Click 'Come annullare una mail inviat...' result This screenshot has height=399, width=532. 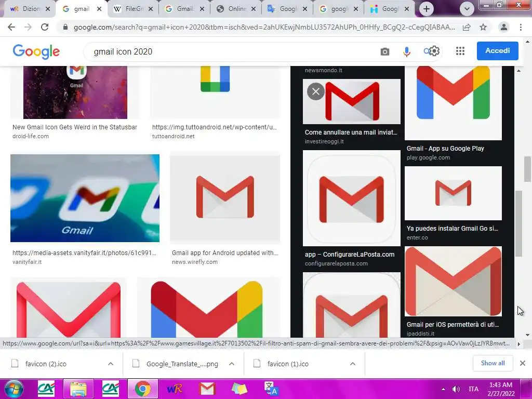tap(351, 132)
